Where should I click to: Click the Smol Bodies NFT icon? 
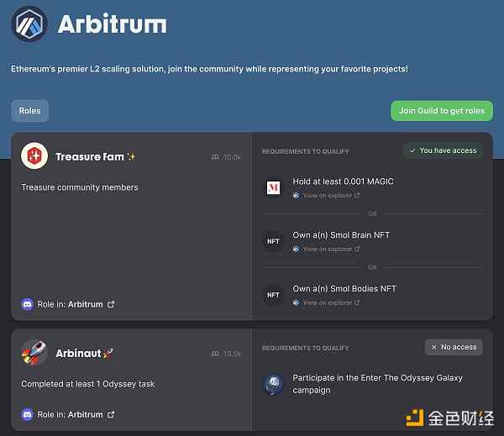[273, 295]
